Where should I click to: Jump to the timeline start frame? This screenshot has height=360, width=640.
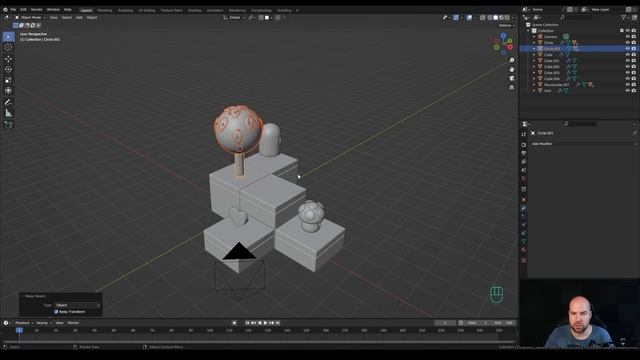coord(247,323)
